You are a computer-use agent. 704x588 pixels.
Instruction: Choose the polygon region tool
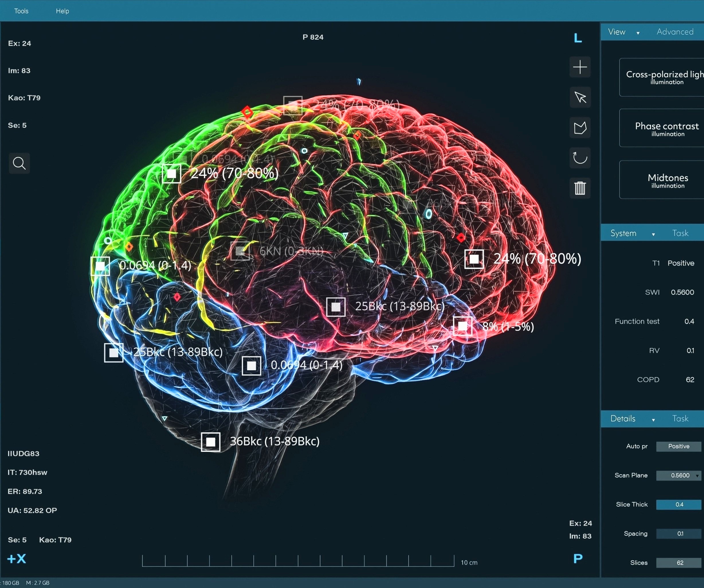click(580, 128)
